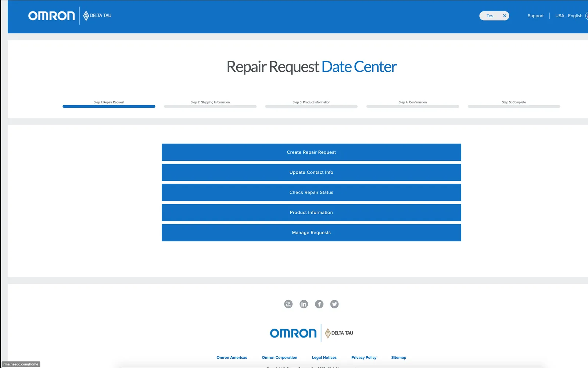Image resolution: width=588 pixels, height=368 pixels.
Task: Select the Check Repair Status button
Action: (x=311, y=192)
